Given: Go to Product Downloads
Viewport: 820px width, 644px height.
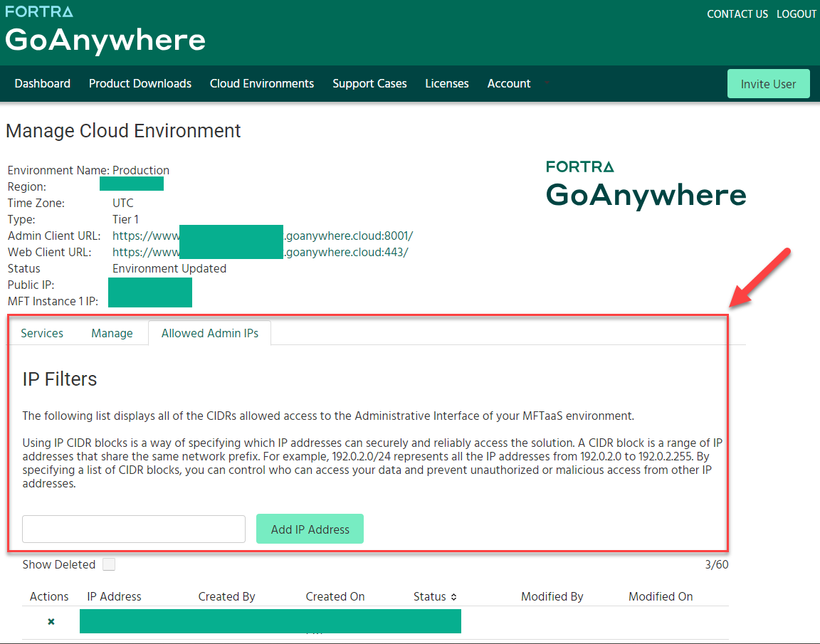Looking at the screenshot, I should click(x=140, y=83).
